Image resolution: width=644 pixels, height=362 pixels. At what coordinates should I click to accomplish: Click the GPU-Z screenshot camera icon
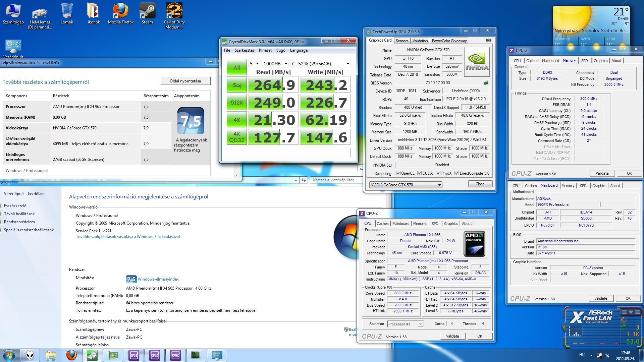(489, 40)
